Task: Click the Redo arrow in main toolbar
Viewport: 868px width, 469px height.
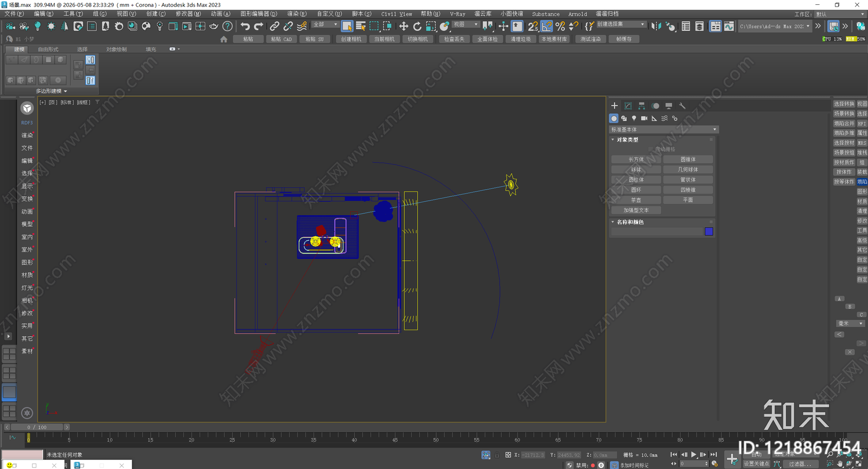Action: (x=258, y=26)
